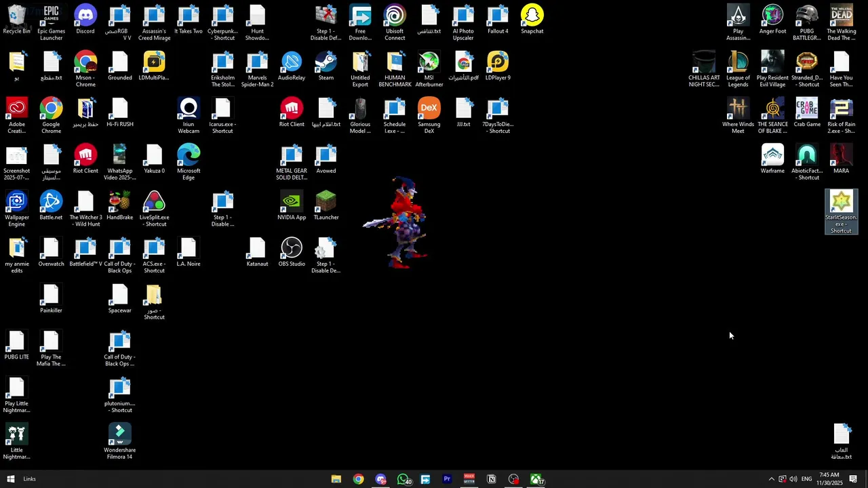Open the Links toolbar on taskbar
The height and width of the screenshot is (488, 868).
[x=29, y=479]
